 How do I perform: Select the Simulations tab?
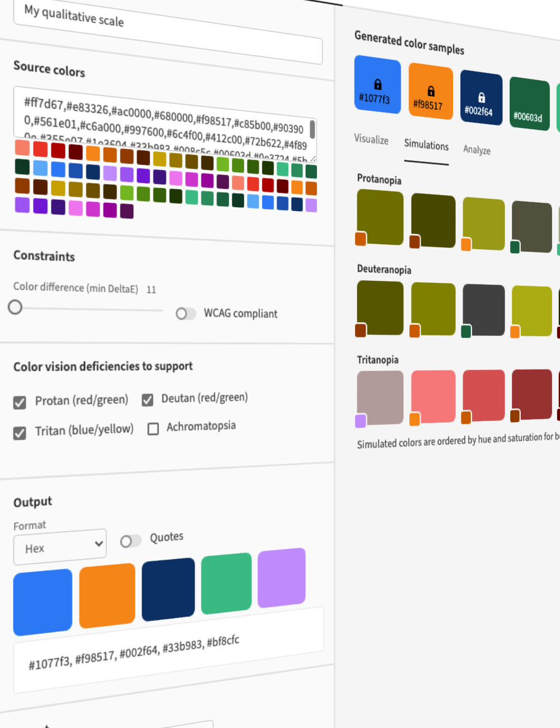tap(426, 145)
